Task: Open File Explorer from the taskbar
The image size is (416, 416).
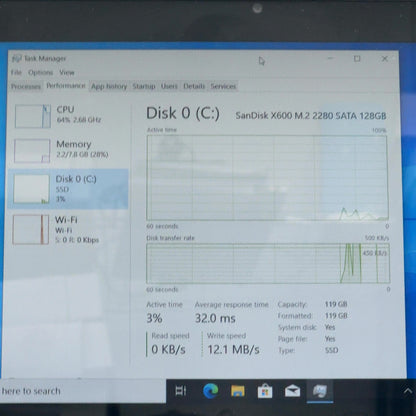Action: [238, 391]
